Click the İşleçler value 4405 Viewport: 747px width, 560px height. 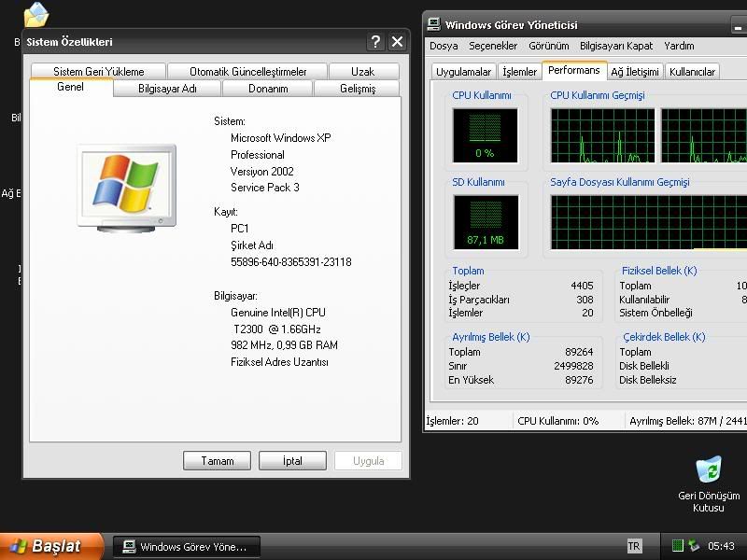tap(582, 286)
